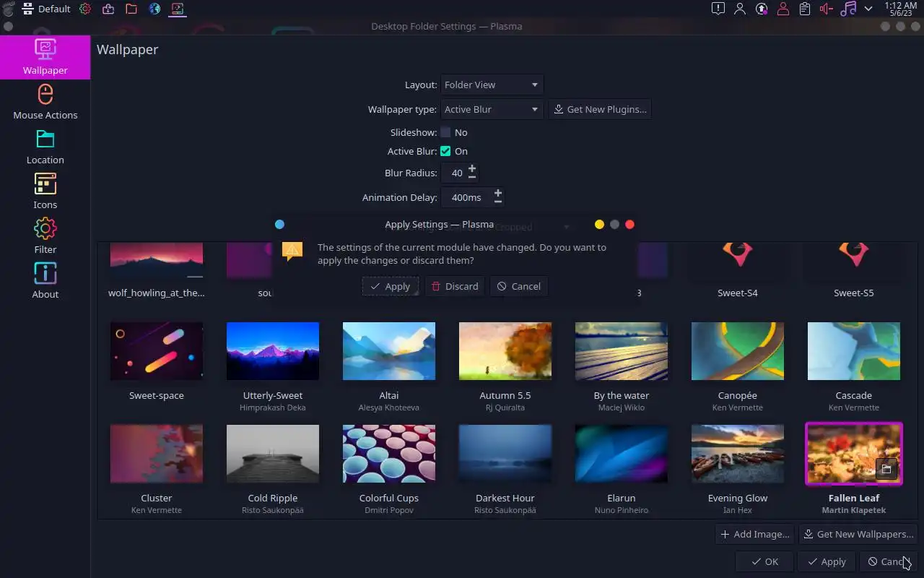Click the Blur Radius stepper control
The image size is (924, 578).
(472, 173)
